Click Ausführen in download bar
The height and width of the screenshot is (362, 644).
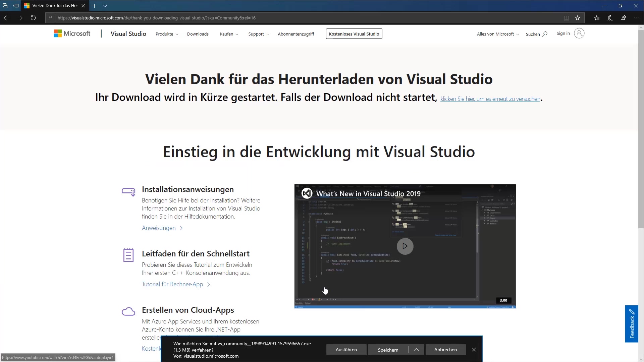tap(346, 350)
